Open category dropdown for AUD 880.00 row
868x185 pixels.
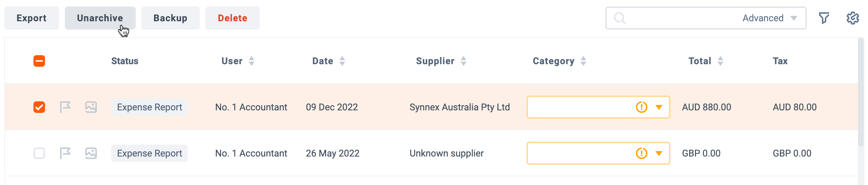(659, 107)
